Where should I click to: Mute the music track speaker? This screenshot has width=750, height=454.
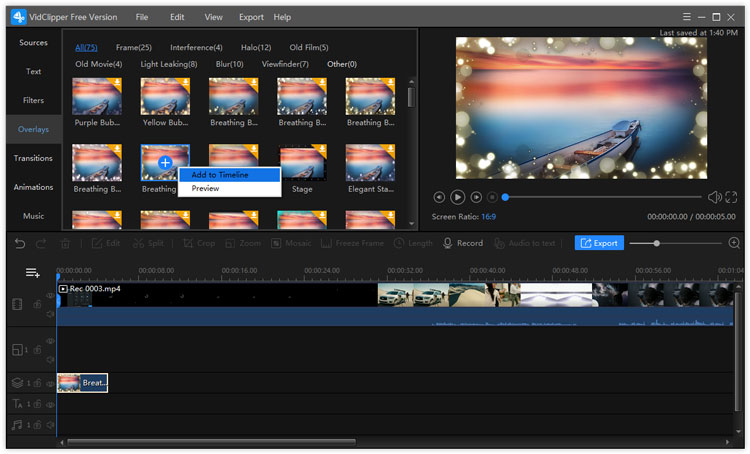tap(50, 425)
